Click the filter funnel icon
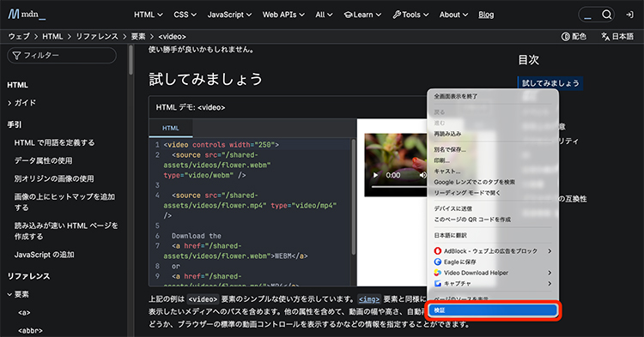Screen dimensions: 644x337 pyautogui.click(x=16, y=56)
